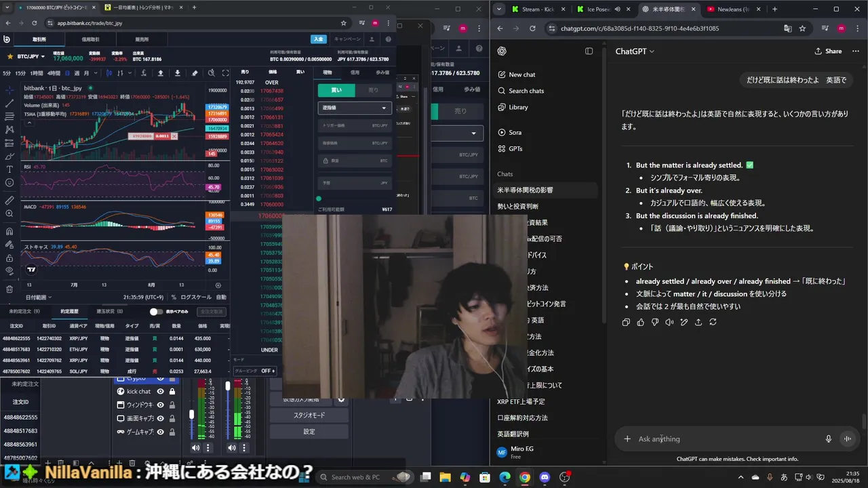
Task: Start voice dictation microphone in ChatGPT
Action: pyautogui.click(x=828, y=439)
